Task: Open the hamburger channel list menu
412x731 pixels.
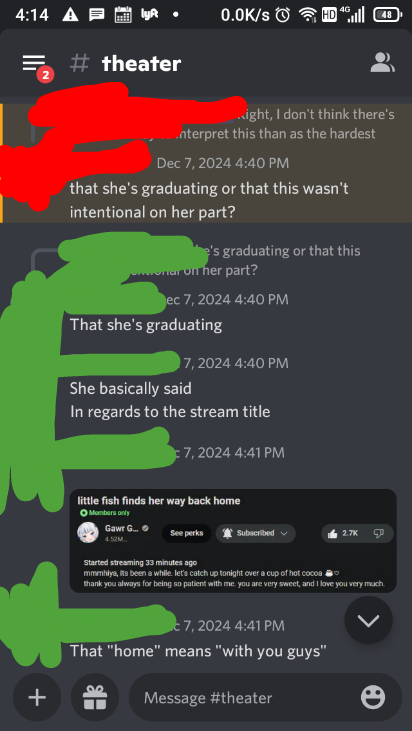Action: [x=34, y=63]
